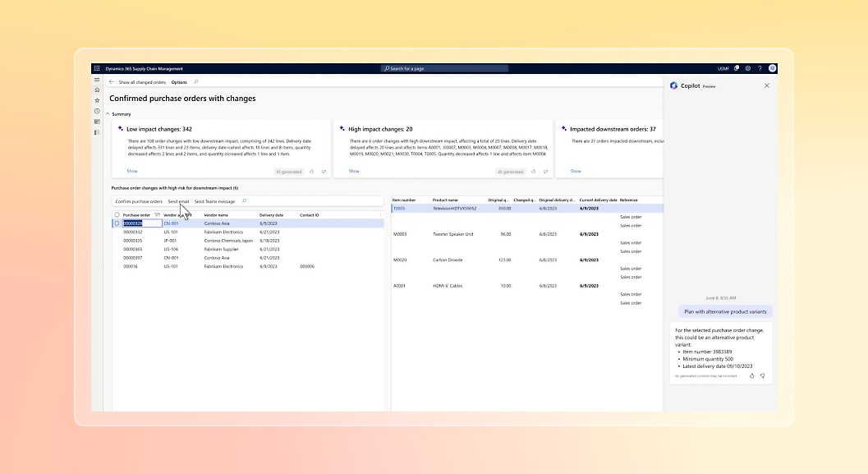
Task: Open Help via the question mark icon
Action: click(x=760, y=68)
